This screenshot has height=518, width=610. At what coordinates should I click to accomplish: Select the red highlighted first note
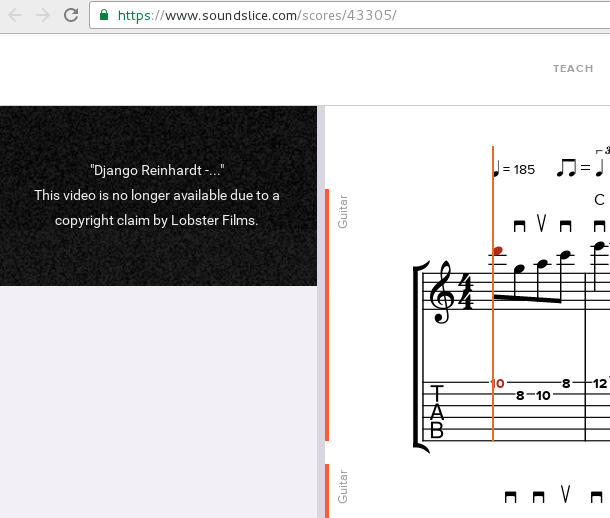click(498, 251)
